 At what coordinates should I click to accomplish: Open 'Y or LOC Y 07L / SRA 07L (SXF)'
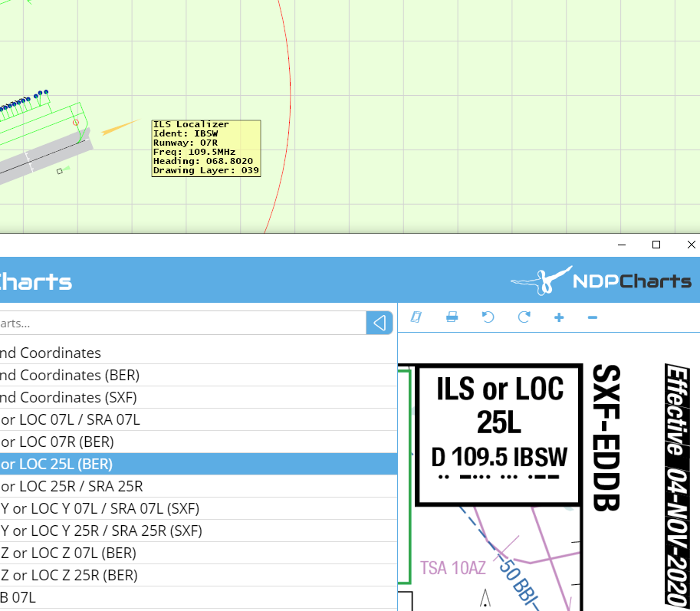coord(101,508)
